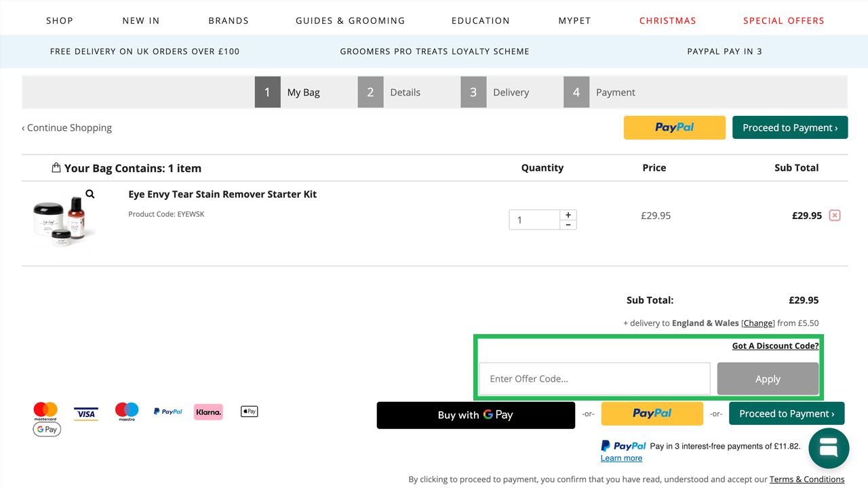Click the Visa payment icon
This screenshot has width=868, height=488.
pyautogui.click(x=86, y=413)
